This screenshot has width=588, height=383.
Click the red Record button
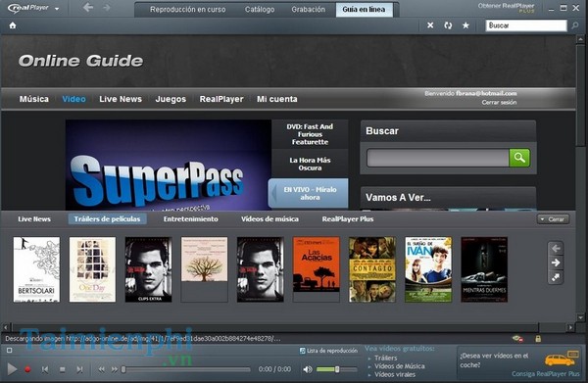[27, 369]
